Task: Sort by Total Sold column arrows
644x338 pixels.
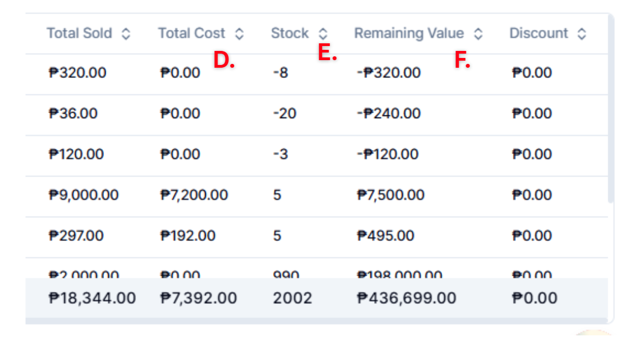Action: 126,34
